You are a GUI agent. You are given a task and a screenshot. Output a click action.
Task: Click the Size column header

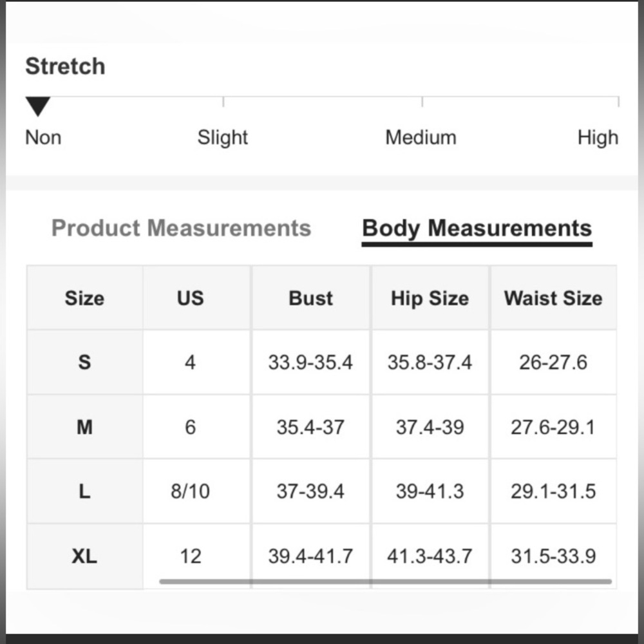[84, 298]
